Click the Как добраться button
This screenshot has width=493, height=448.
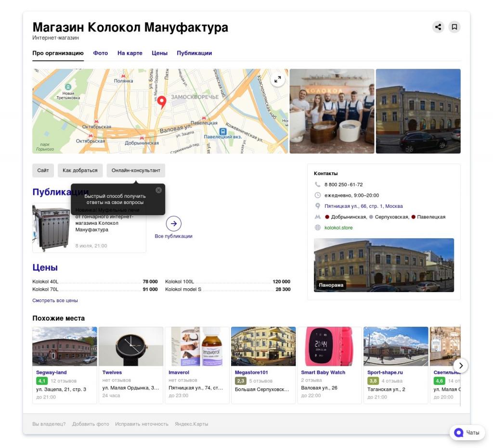coord(80,170)
